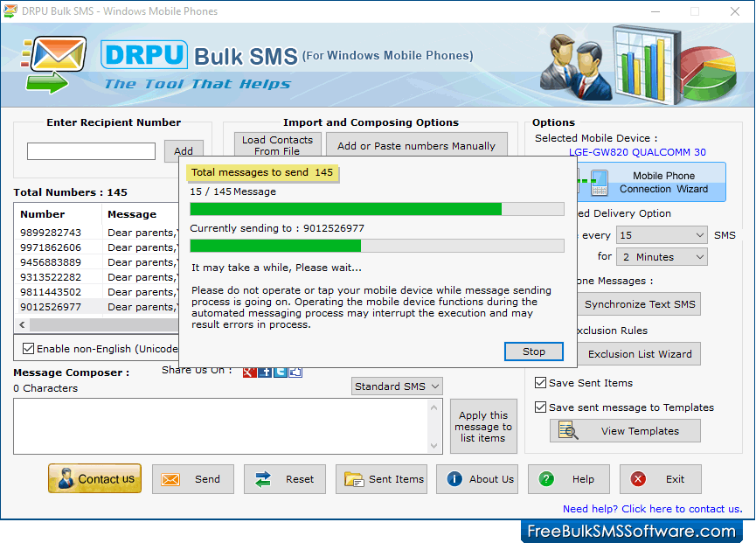
Task: Click the app icon in title bar
Action: pyautogui.click(x=10, y=11)
